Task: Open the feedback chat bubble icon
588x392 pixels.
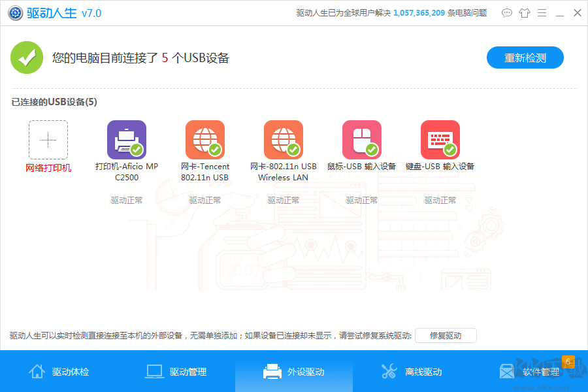Action: click(x=506, y=13)
